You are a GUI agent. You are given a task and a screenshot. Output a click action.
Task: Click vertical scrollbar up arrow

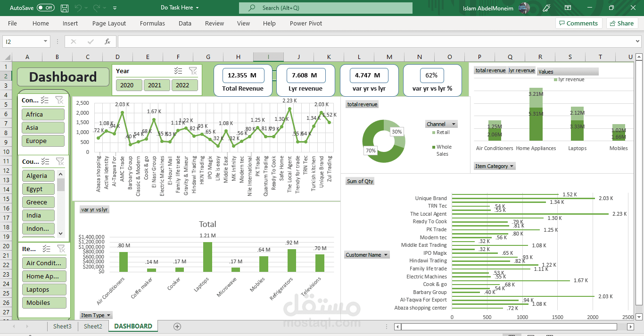tap(639, 57)
